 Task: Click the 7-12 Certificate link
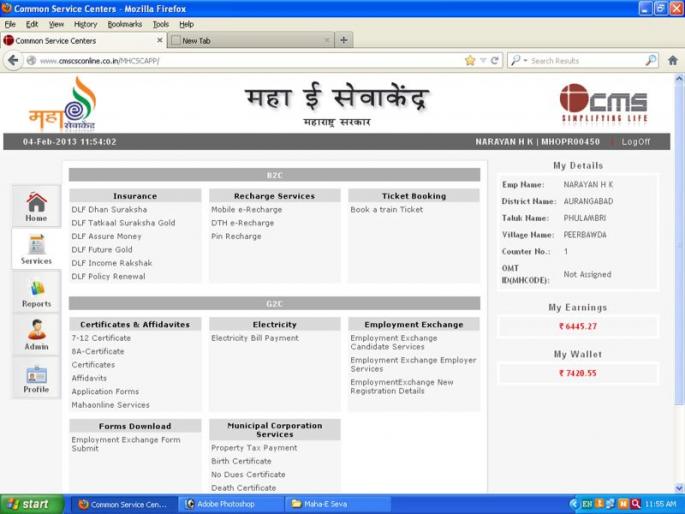[x=101, y=338]
